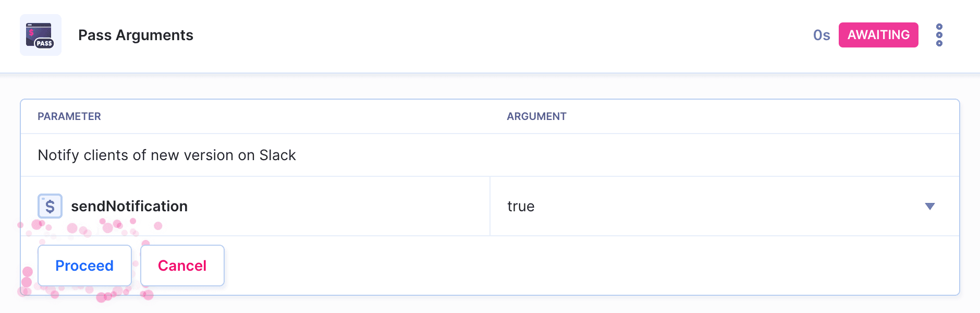Click the Notify clients on Slack description
The width and height of the screenshot is (980, 313).
167,155
